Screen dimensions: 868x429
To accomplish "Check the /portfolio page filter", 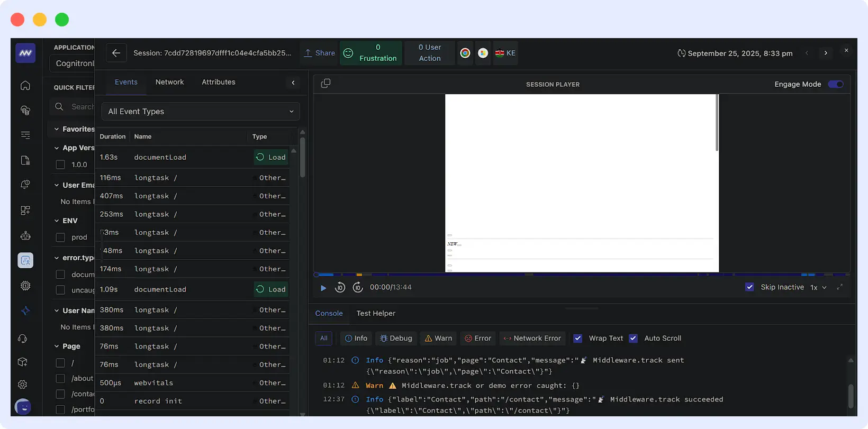I will click(x=60, y=409).
